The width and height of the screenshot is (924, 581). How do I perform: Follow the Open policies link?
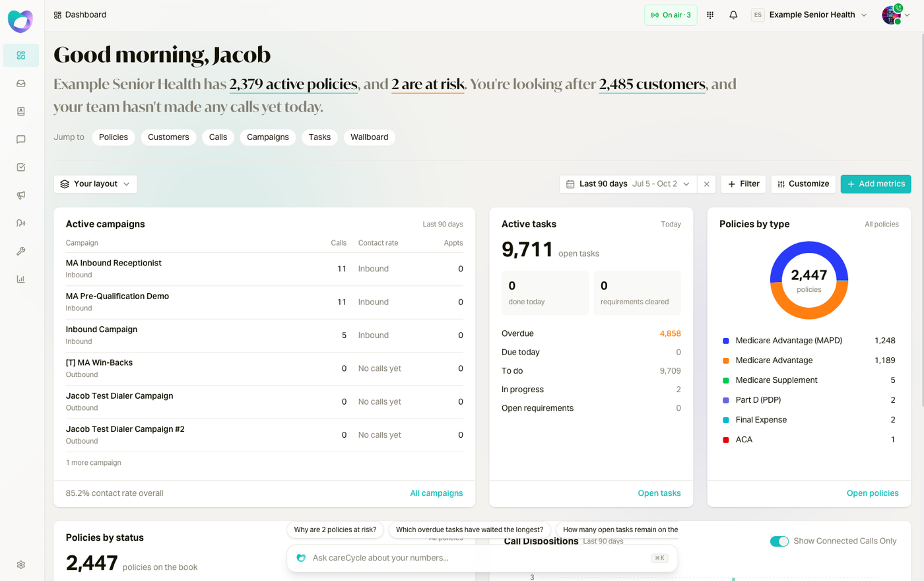point(873,493)
